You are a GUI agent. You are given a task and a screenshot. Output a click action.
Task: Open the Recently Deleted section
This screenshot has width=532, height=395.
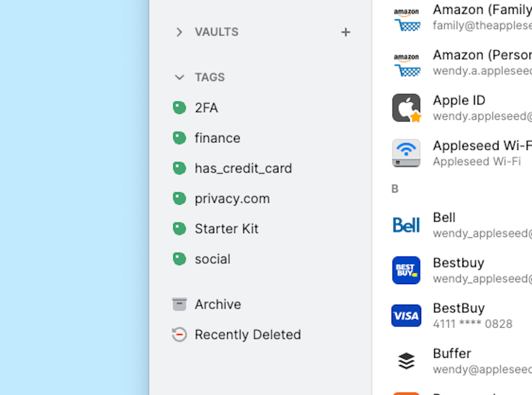click(x=248, y=334)
